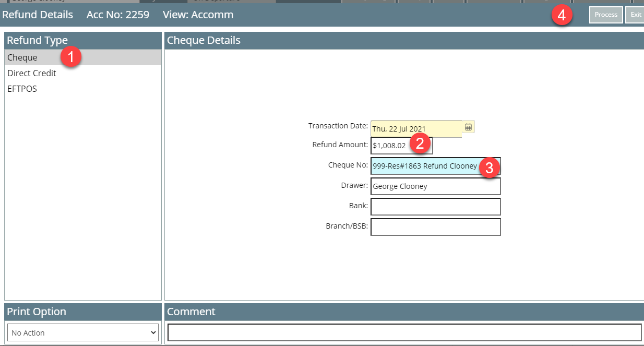
Task: Click the Exit button
Action: 635,15
